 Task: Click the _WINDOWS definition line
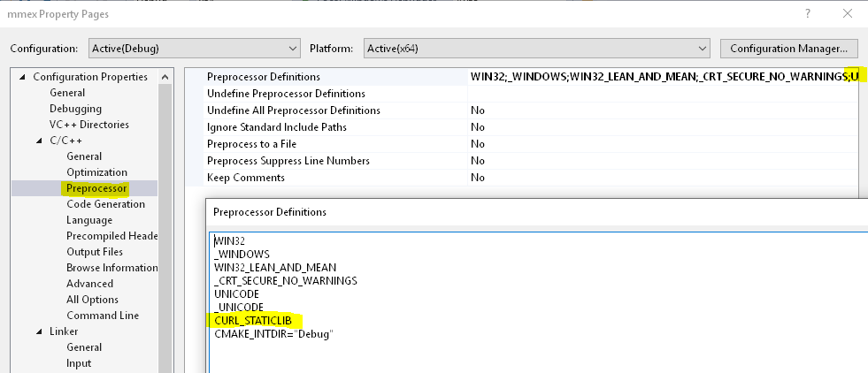(x=242, y=255)
